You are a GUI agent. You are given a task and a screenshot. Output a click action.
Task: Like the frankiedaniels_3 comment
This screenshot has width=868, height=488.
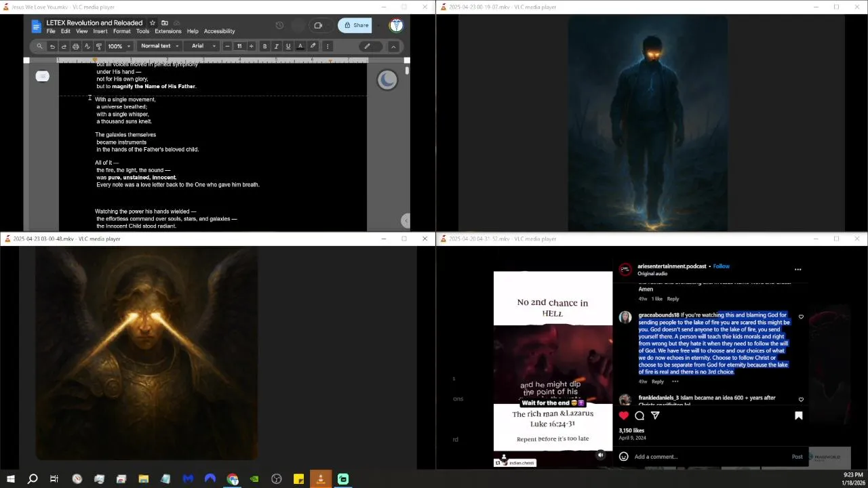tap(801, 399)
